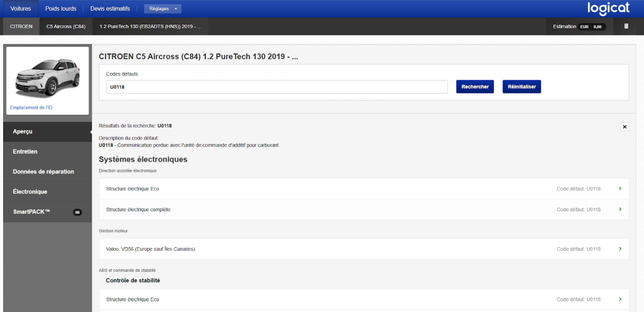Open Données de réparation section

click(47, 172)
